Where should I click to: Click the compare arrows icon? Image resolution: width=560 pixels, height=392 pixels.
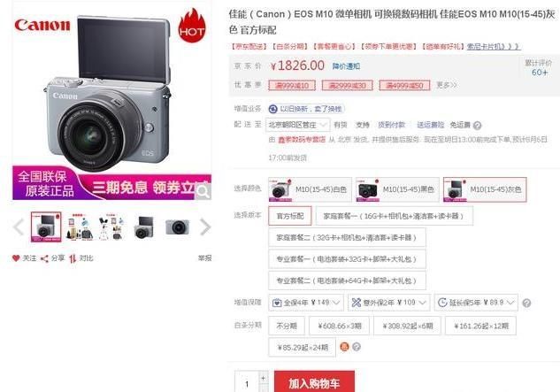(x=73, y=258)
